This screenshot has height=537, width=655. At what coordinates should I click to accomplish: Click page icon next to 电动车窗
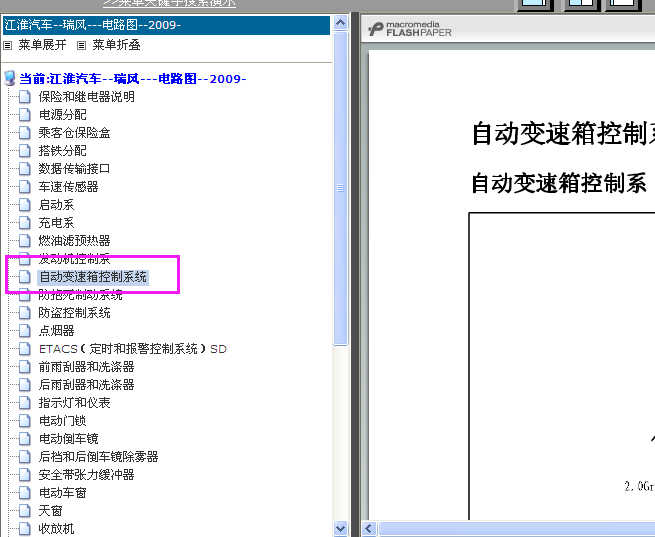pos(25,493)
